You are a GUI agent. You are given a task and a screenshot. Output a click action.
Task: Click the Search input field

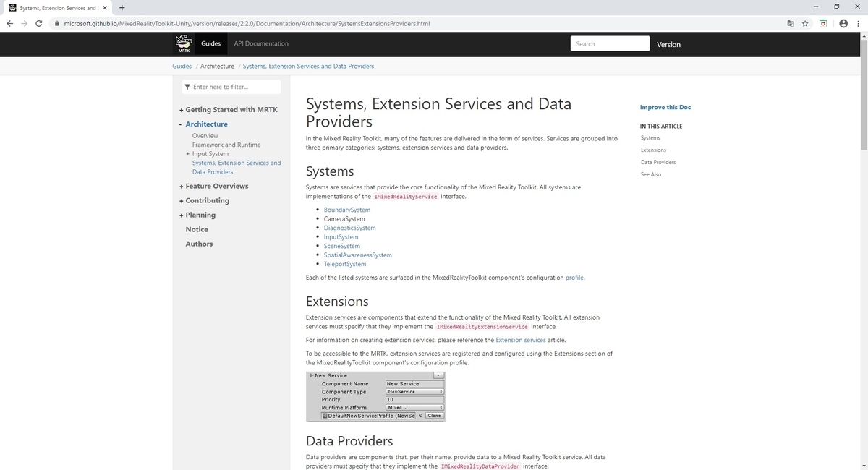pyautogui.click(x=610, y=43)
